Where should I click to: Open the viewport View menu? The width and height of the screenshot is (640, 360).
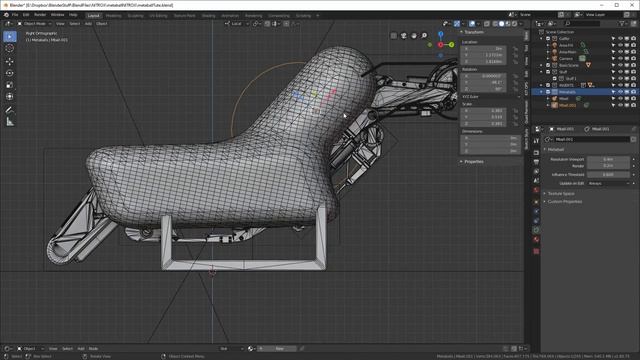(x=60, y=24)
